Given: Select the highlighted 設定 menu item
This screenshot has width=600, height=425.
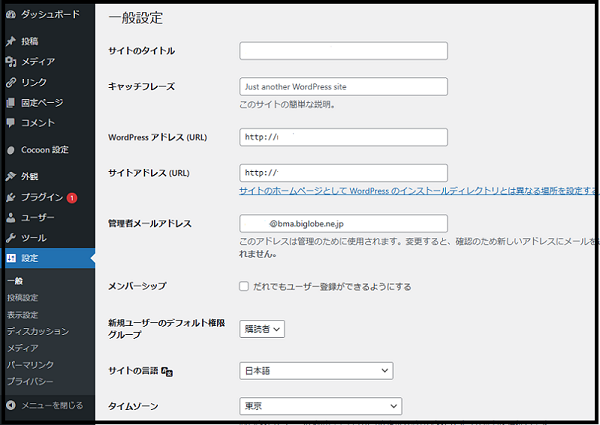Looking at the screenshot, I should 47,258.
